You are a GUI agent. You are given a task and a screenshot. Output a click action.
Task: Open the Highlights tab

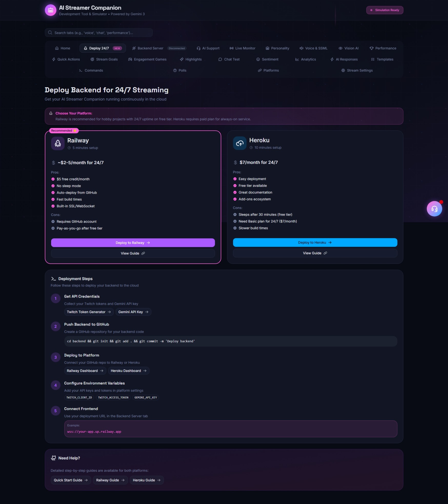coord(191,59)
